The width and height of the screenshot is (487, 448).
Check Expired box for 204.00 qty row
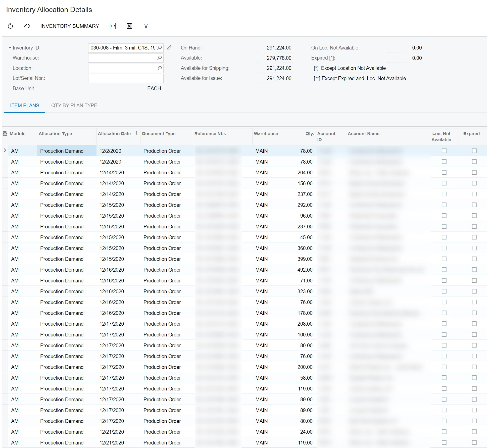474,173
